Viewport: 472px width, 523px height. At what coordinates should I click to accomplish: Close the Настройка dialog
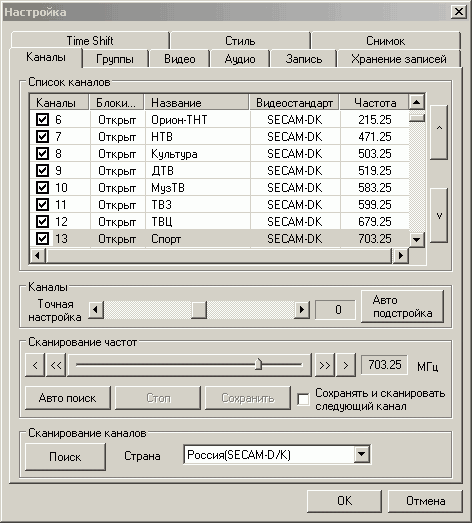[x=459, y=12]
